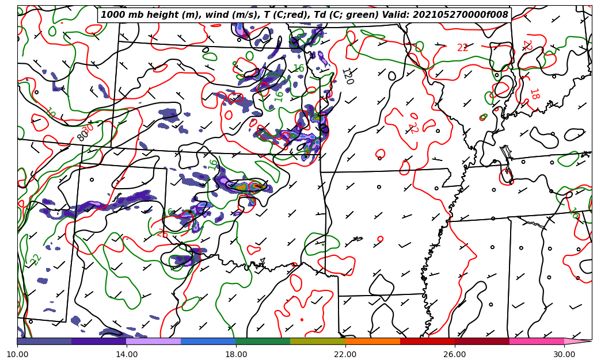
Task: Click the red 26 temperature contour label
Action: [163, 234]
